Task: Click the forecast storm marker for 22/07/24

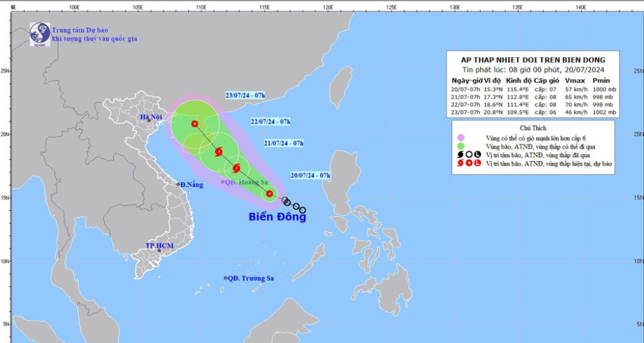Action: pyautogui.click(x=218, y=153)
